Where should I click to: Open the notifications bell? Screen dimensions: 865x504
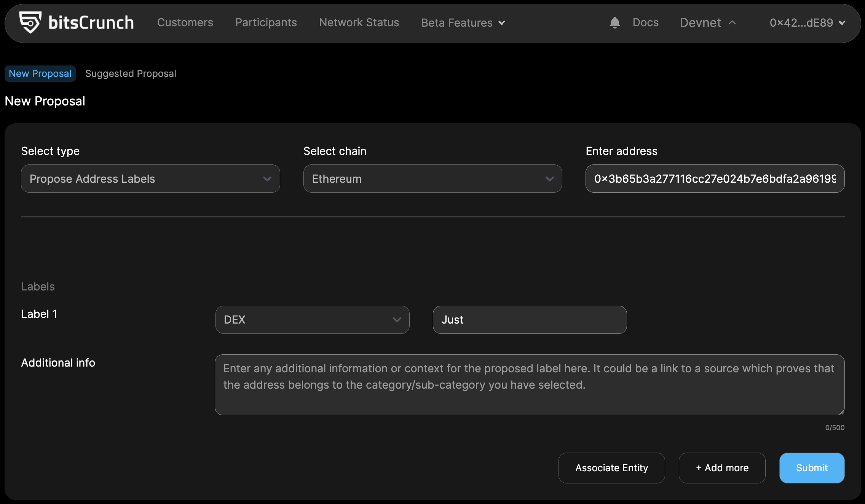[614, 23]
